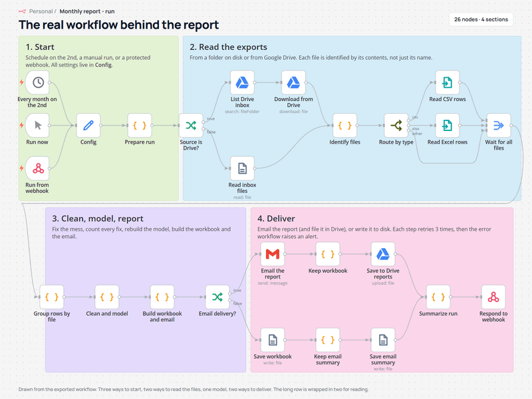Select the Route by type switch node

[396, 125]
